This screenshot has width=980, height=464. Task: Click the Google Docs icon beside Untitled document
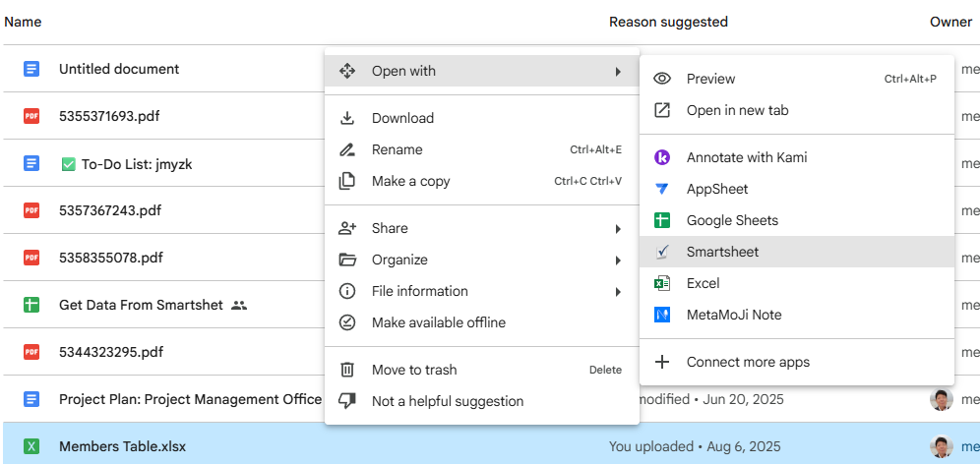(31, 69)
